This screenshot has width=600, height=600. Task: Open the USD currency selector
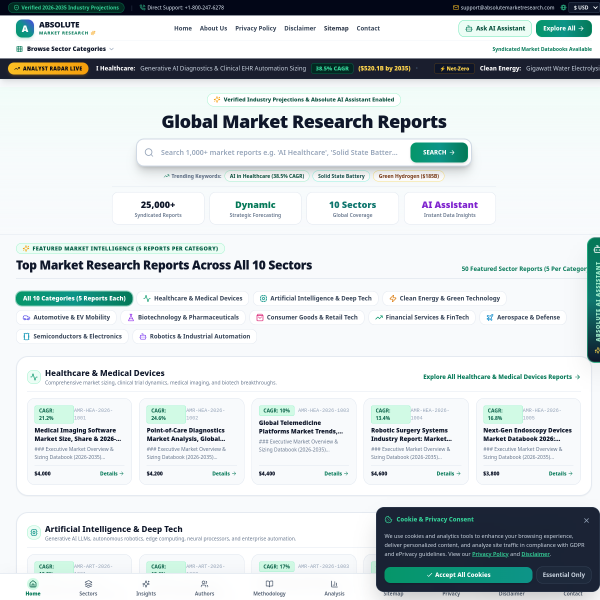583,8
